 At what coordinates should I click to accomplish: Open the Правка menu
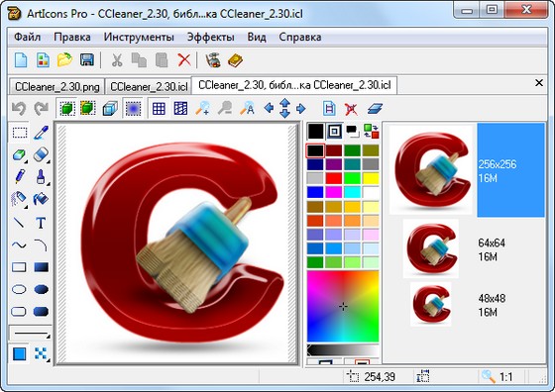click(72, 37)
